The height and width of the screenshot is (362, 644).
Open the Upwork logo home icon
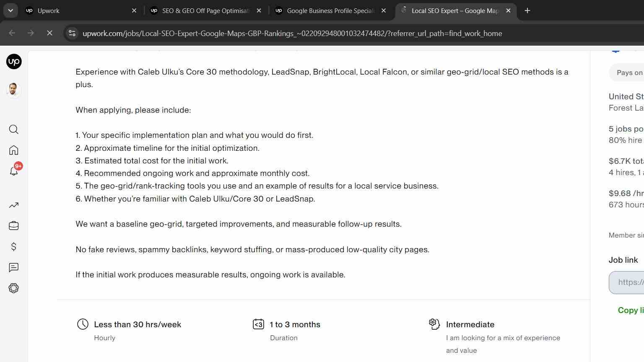[x=14, y=62]
